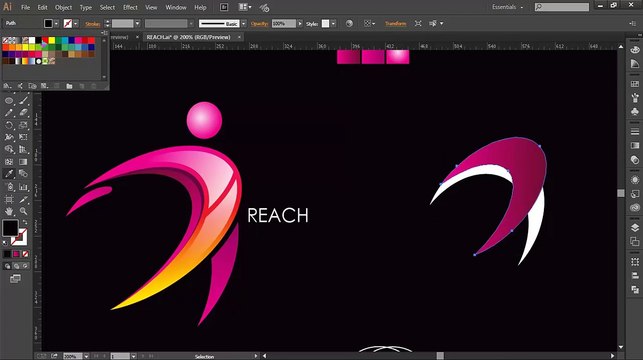Click the Go to Bridge icon
Screen dimensions: 643x360
(x=224, y=7)
